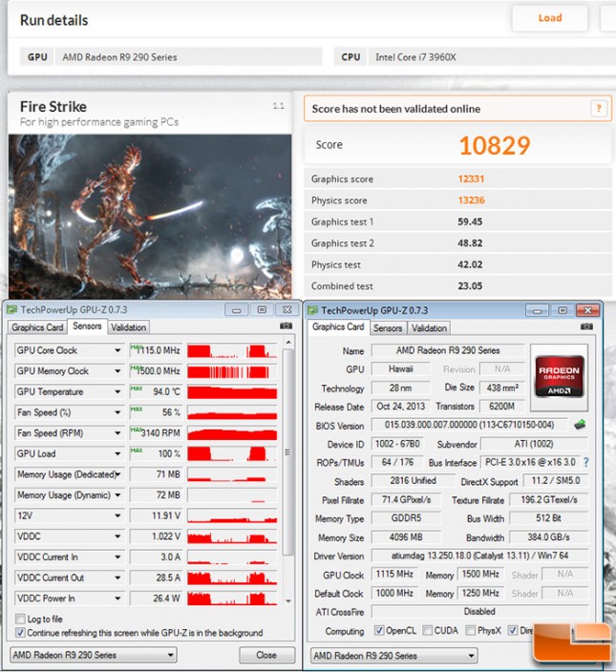Click the Radeon Graphics AMD logo

tap(559, 377)
